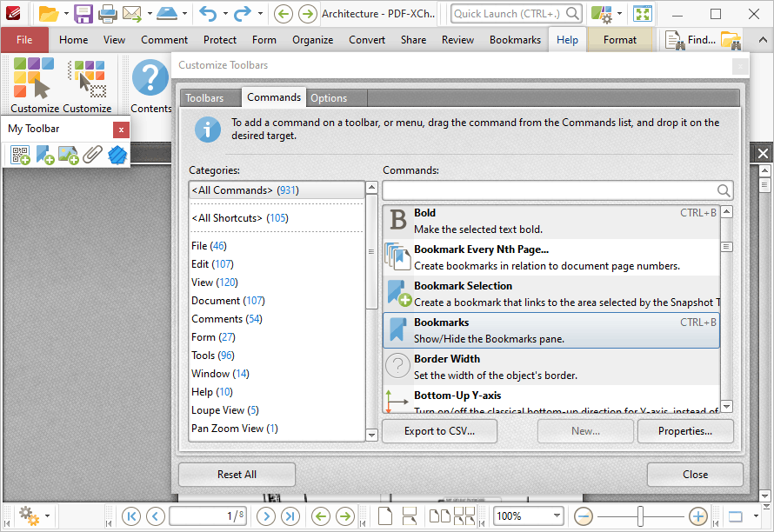Click the Properties button
774x532 pixels.
[685, 431]
